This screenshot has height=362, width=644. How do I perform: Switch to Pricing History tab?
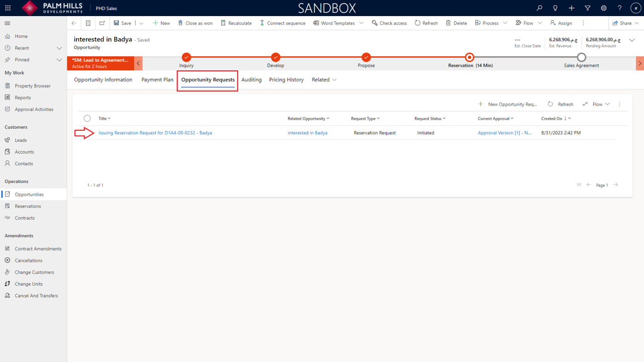286,80
